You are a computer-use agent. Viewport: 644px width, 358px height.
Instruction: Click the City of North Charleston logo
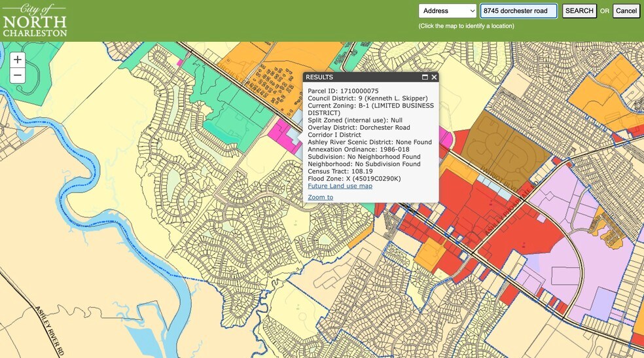(x=35, y=20)
